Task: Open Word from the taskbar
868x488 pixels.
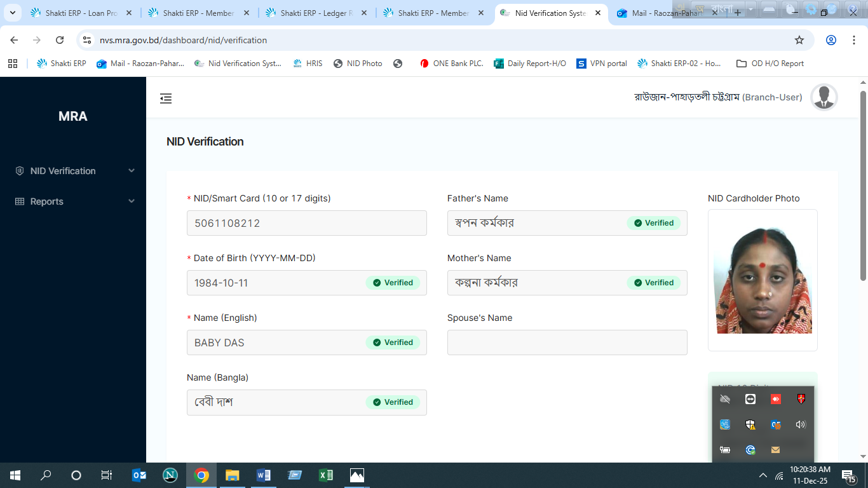Action: 263,475
